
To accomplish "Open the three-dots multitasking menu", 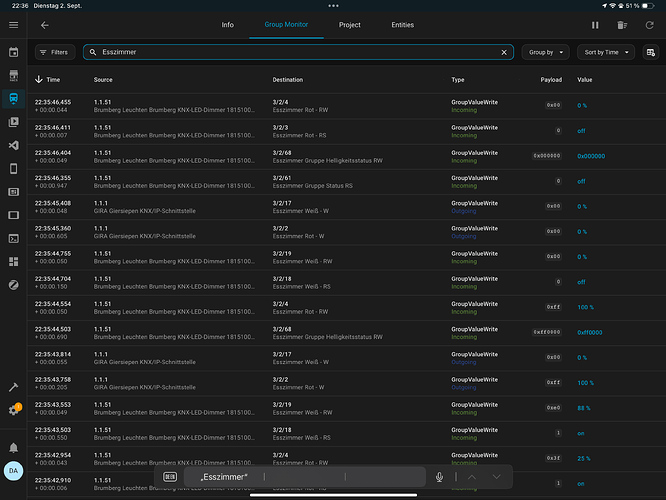I will point(333,6).
